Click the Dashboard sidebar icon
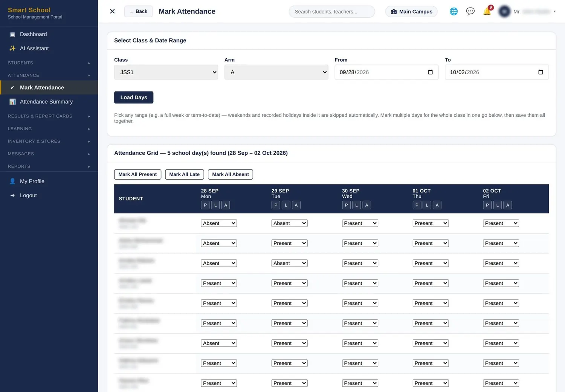The image size is (565, 392). (x=12, y=34)
